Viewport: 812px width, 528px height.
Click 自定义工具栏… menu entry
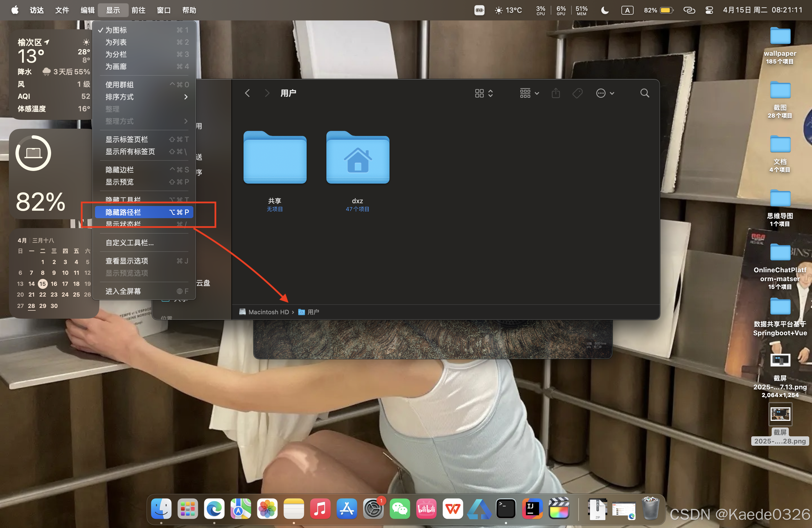(130, 242)
